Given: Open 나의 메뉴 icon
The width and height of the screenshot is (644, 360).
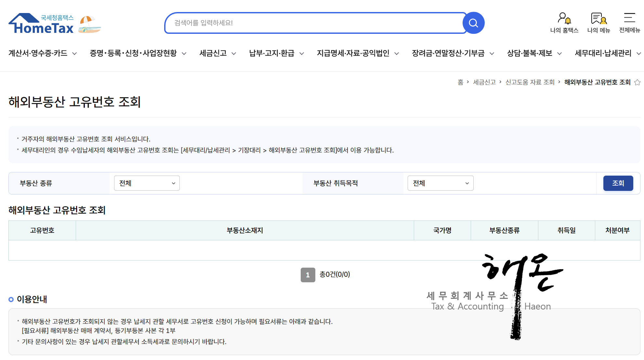Looking at the screenshot, I should pos(599,18).
